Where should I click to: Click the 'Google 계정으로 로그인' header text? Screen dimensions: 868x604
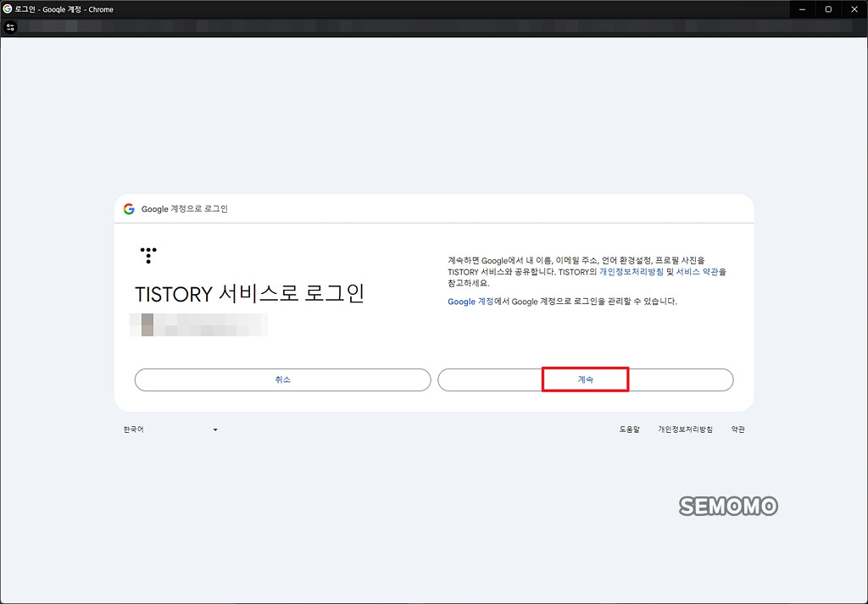coord(184,209)
